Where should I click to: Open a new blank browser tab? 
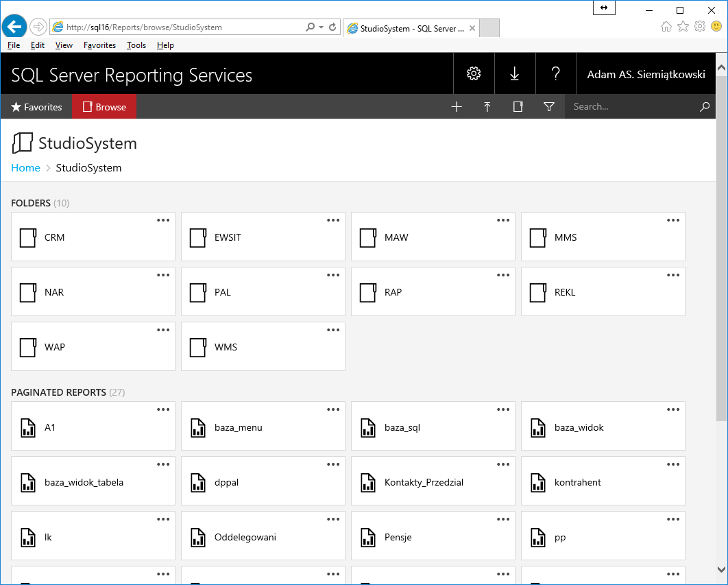click(x=489, y=28)
